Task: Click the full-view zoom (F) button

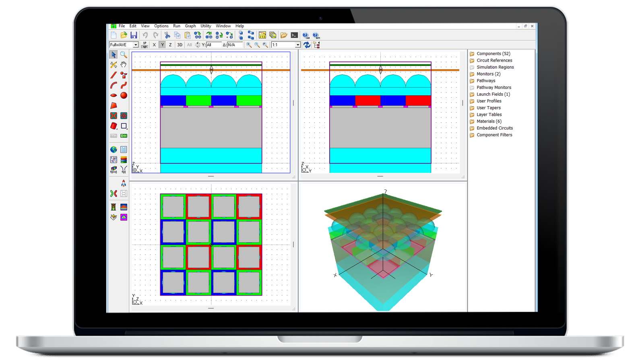Action: tap(264, 45)
